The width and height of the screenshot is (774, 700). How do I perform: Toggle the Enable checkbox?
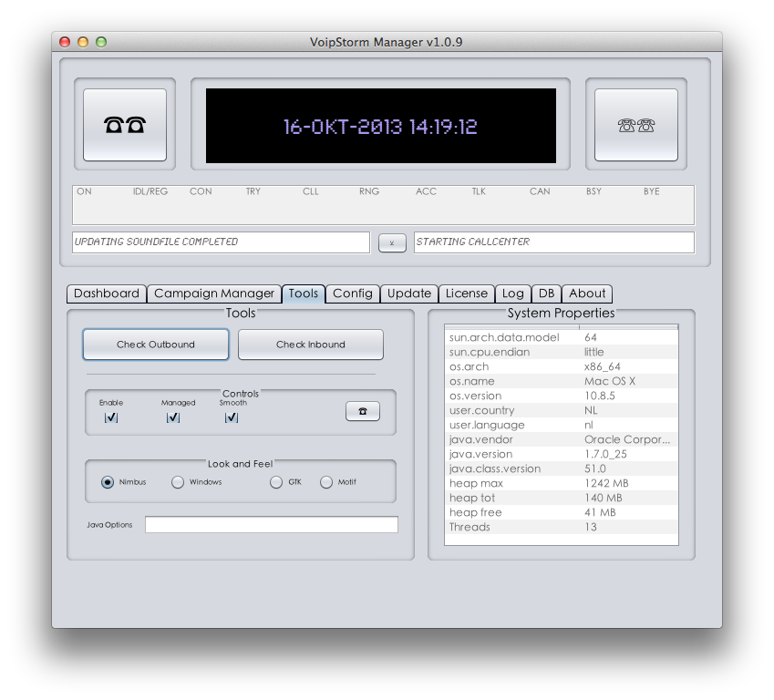(x=111, y=417)
